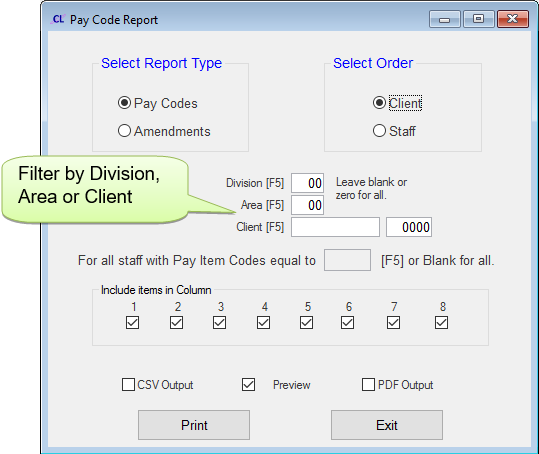Uncheck Include items column 4
This screenshot has height=454, width=539.
[263, 323]
